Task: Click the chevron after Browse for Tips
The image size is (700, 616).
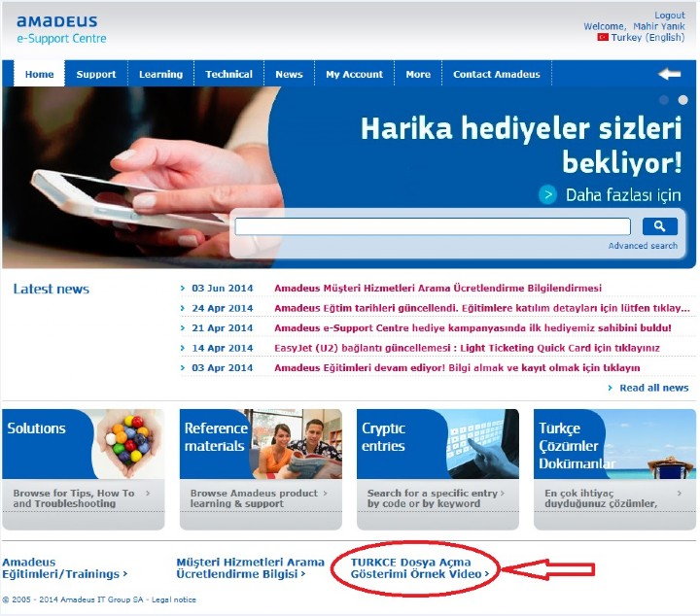Action: (148, 493)
